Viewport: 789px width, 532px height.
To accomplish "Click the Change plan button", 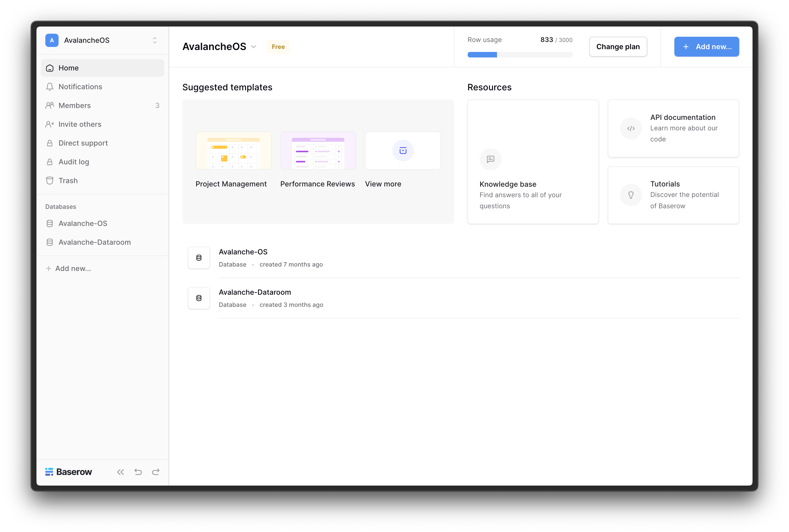I will point(618,47).
